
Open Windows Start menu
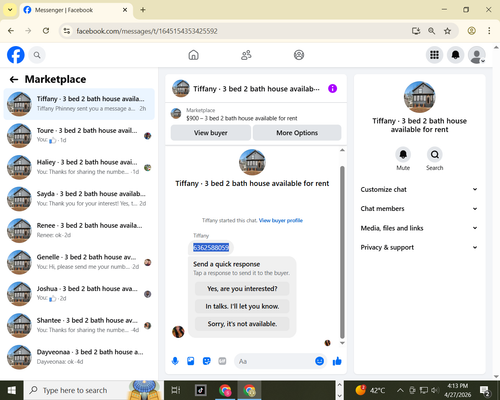12,390
